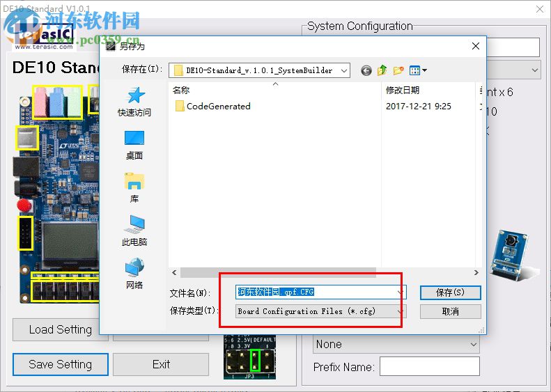The width and height of the screenshot is (551, 392).
Task: Click the LCD screen on board image
Action: coord(70,244)
